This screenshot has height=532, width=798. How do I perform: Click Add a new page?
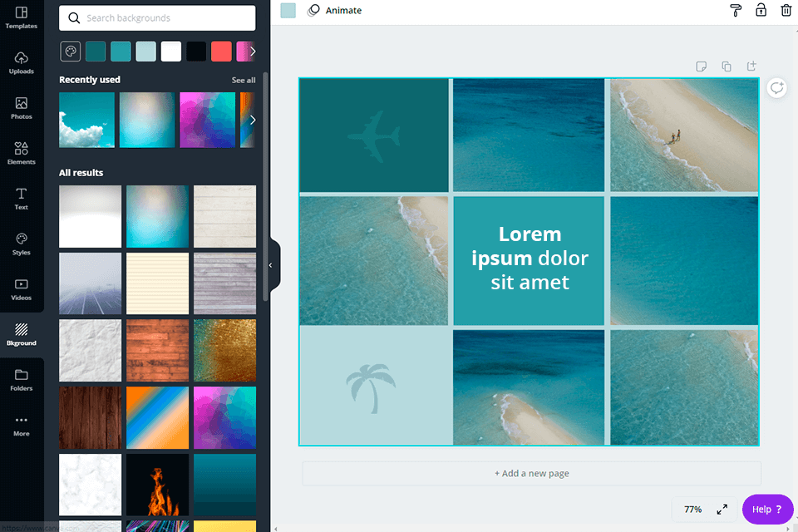531,474
